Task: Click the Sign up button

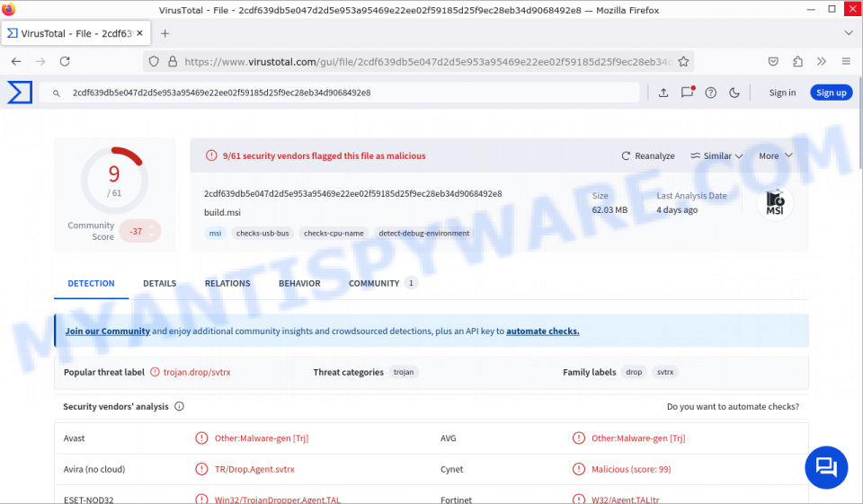Action: click(831, 93)
